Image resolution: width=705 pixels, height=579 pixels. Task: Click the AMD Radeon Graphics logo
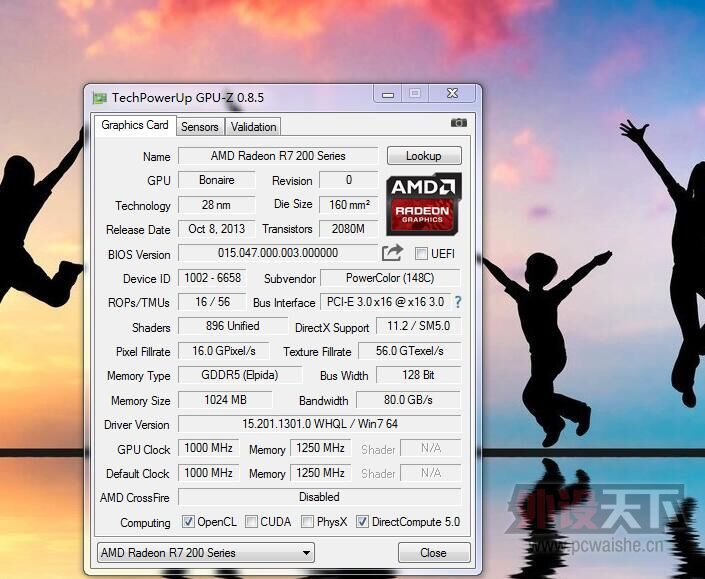pos(424,204)
